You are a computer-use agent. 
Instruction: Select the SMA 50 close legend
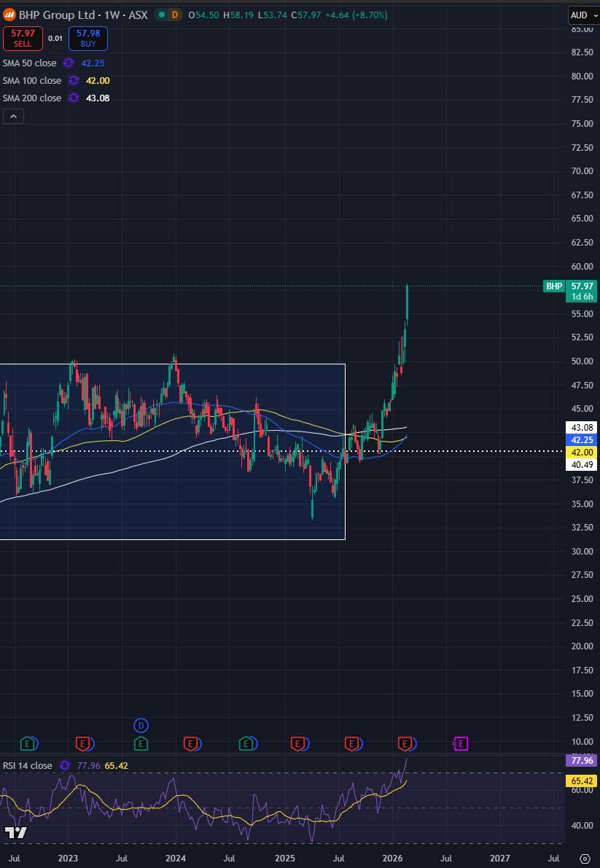tap(29, 63)
